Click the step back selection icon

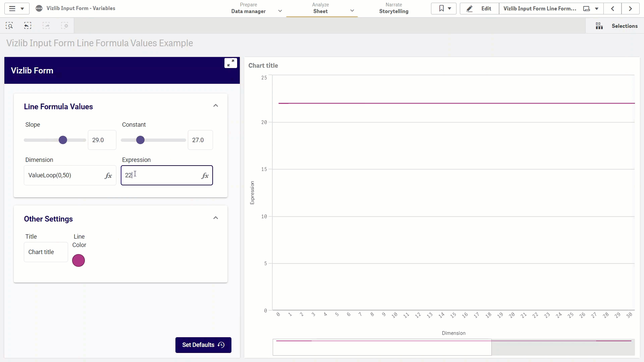[x=28, y=26]
